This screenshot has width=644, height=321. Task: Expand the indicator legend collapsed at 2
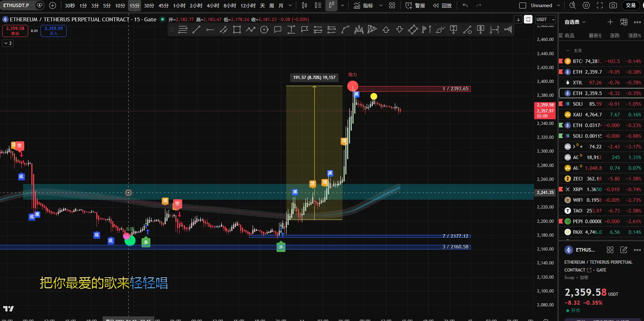point(8,43)
